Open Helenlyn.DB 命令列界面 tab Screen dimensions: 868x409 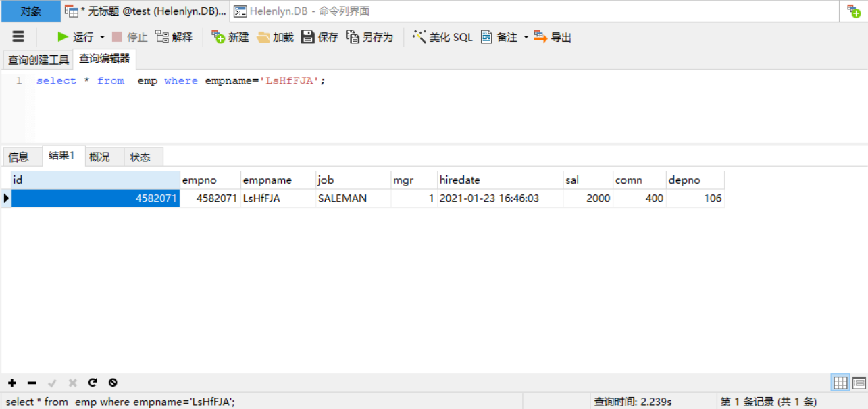click(x=301, y=11)
